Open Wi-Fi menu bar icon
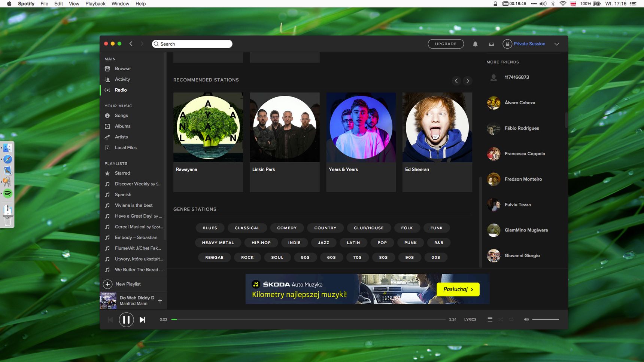644x362 pixels. click(563, 4)
